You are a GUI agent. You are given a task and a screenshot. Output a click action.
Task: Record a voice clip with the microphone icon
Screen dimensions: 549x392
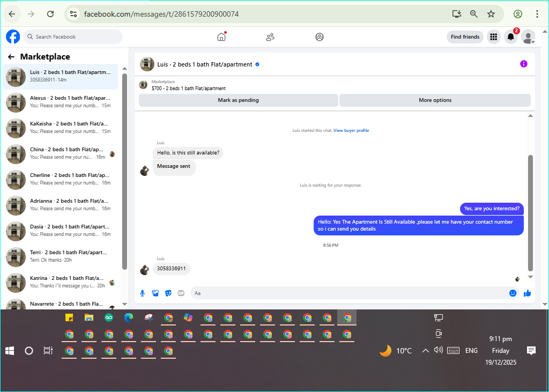point(143,293)
